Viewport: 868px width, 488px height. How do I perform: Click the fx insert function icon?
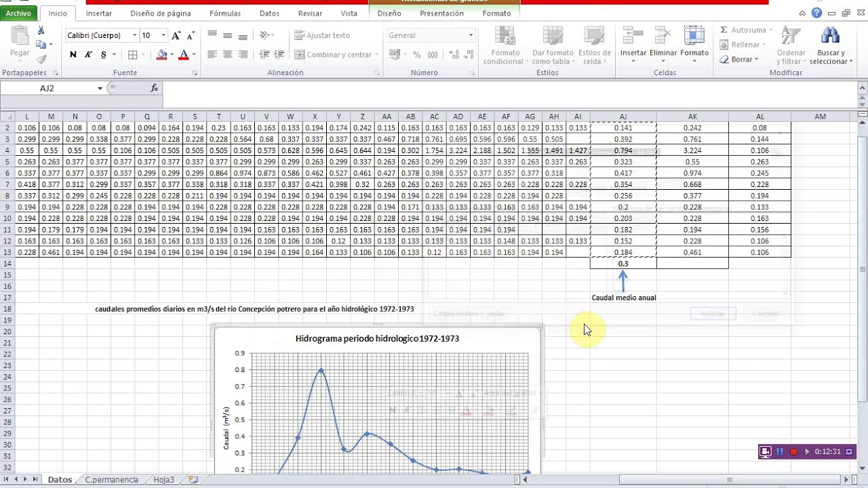[155, 88]
